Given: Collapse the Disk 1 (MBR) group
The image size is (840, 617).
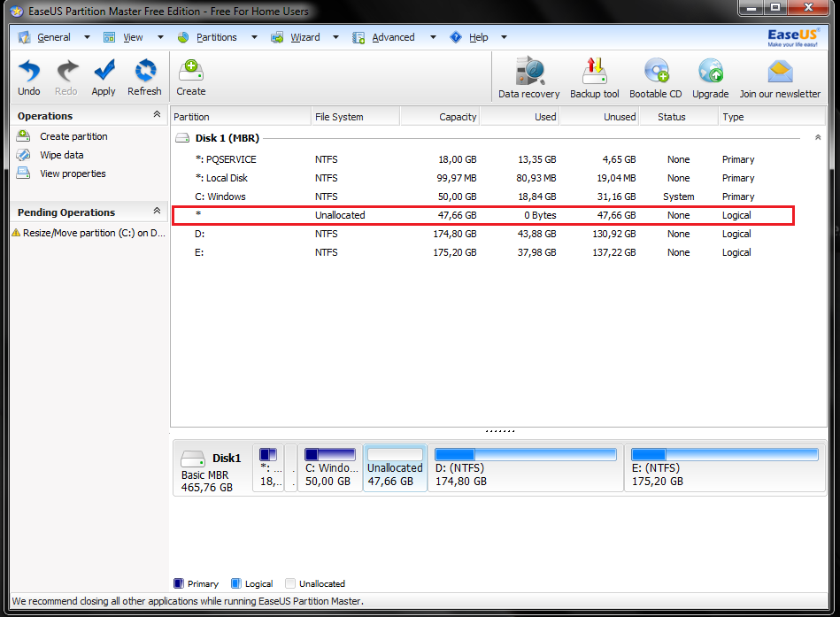Looking at the screenshot, I should click(x=817, y=138).
